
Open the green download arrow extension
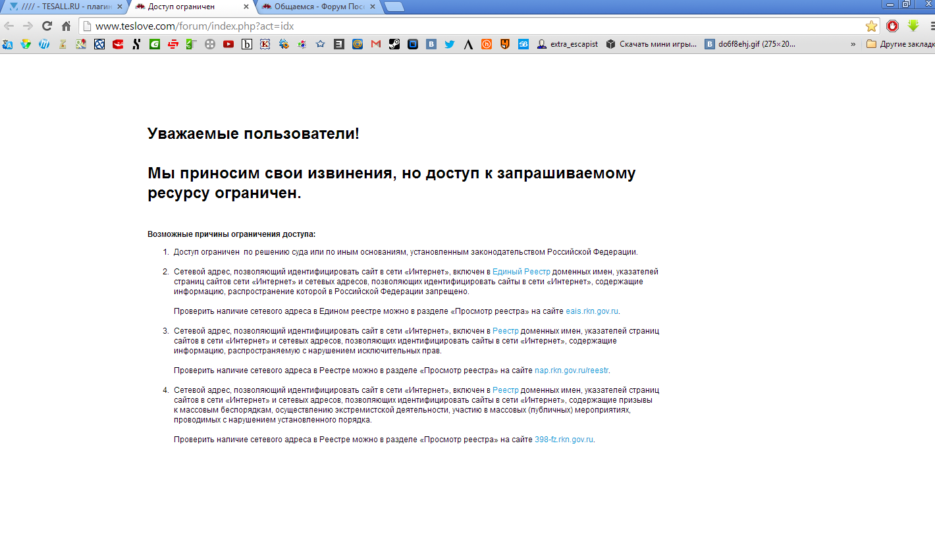913,26
